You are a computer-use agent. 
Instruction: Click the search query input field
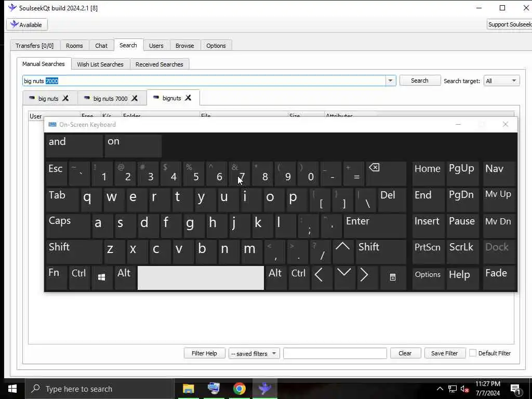pyautogui.click(x=204, y=81)
